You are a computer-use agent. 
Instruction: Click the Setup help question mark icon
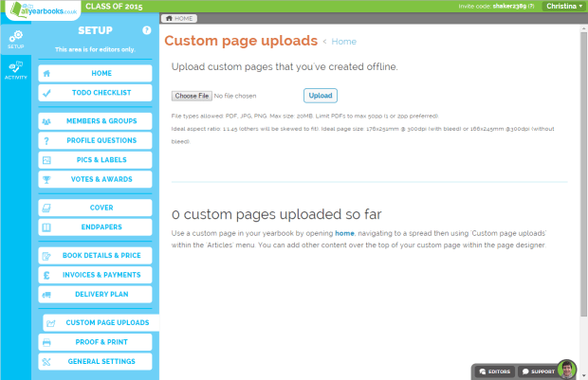[147, 30]
